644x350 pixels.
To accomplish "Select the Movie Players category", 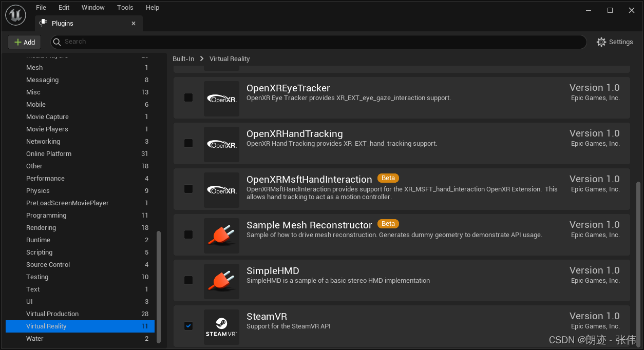I will pyautogui.click(x=80, y=129).
